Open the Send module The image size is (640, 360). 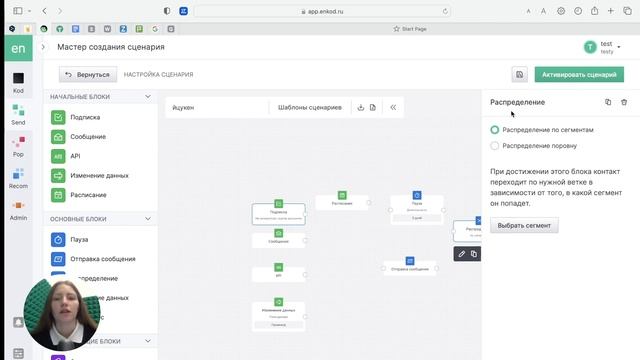click(18, 115)
